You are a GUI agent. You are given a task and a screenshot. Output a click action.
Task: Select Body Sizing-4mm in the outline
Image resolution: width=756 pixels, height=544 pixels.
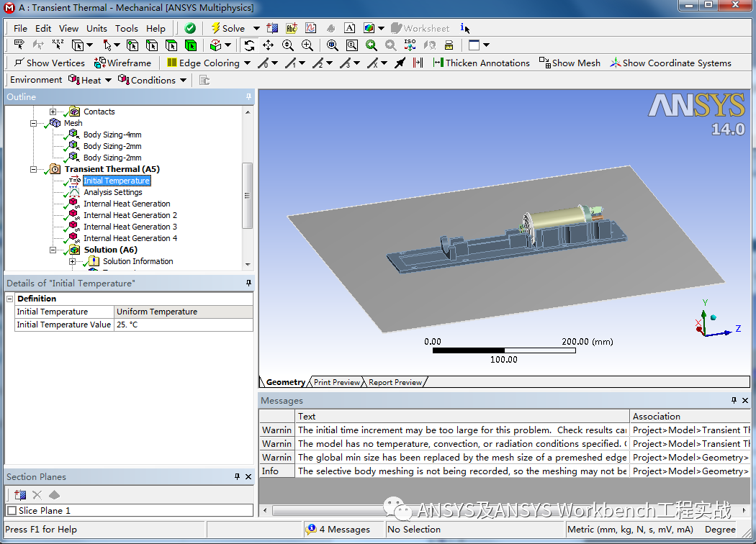[x=112, y=135]
